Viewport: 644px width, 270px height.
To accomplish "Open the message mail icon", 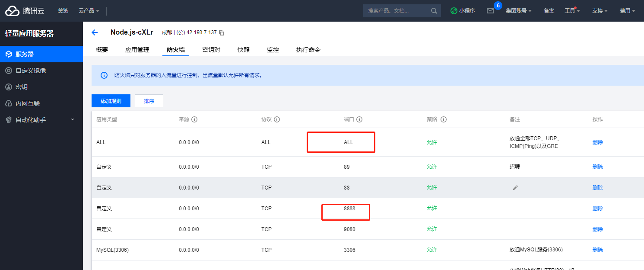I will [490, 11].
